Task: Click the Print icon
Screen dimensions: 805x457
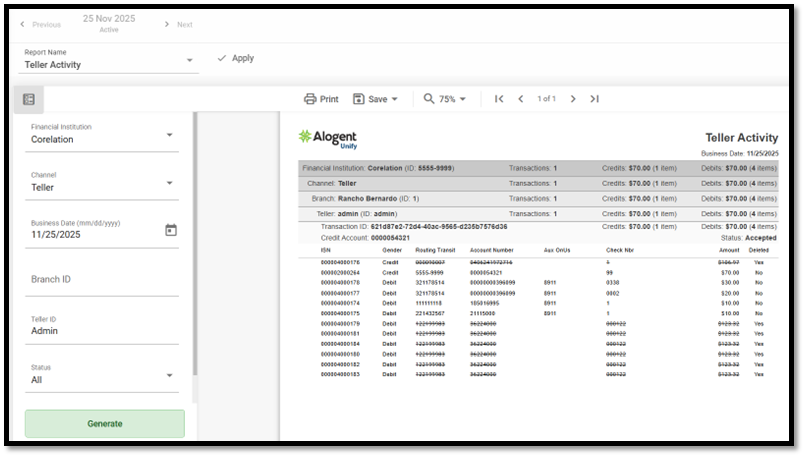Action: pyautogui.click(x=310, y=99)
